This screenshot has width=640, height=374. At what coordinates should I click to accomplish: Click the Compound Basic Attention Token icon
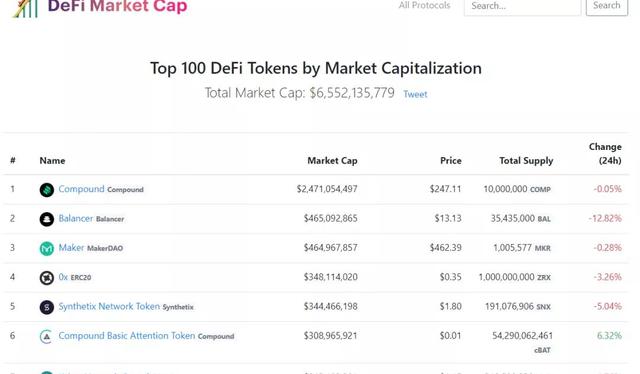click(x=46, y=336)
